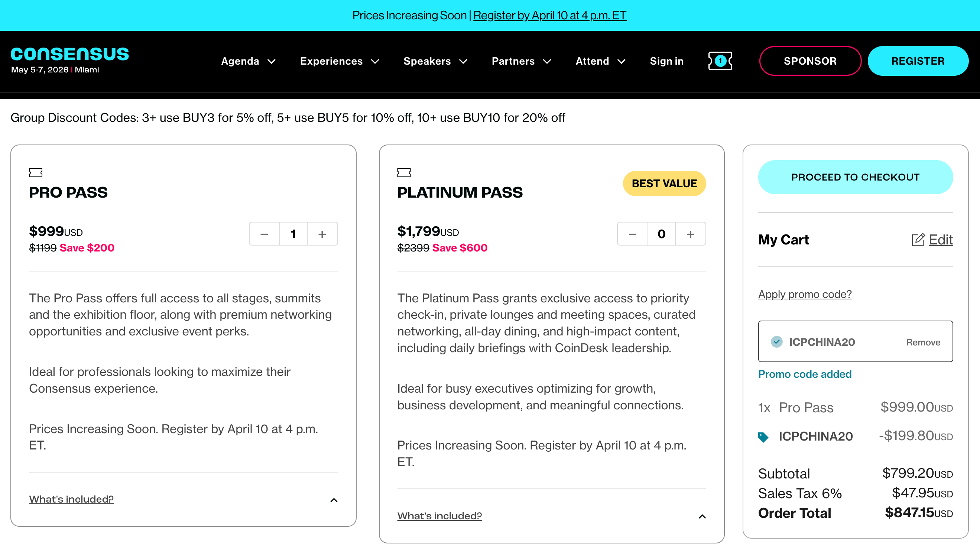Click the ICPCHINA20 promo tag icon
This screenshot has width=980, height=552.
pyautogui.click(x=763, y=437)
